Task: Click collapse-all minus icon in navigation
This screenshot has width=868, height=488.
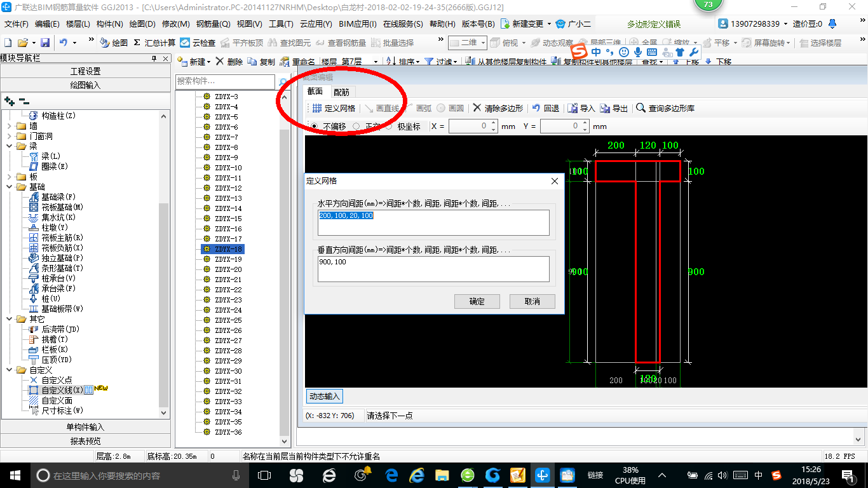Action: pyautogui.click(x=24, y=100)
